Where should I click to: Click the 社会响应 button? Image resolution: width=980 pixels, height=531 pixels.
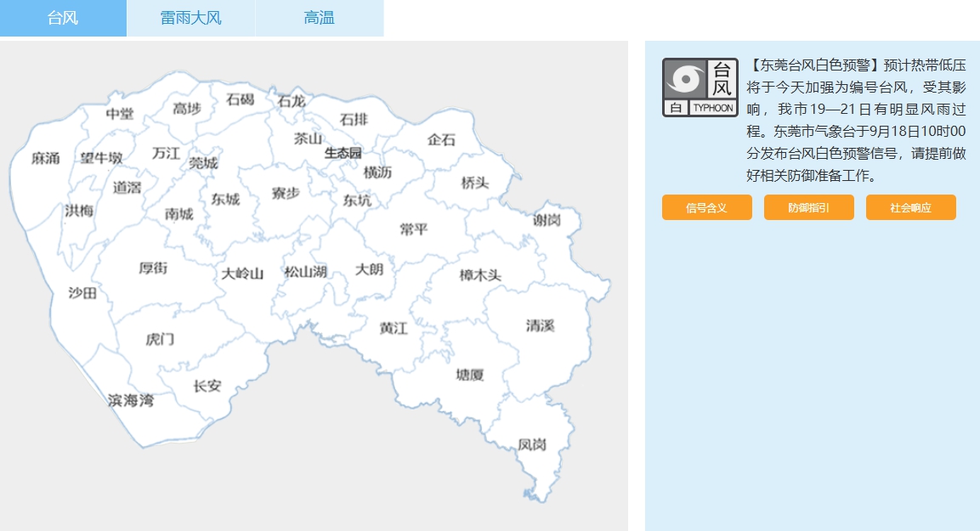click(910, 207)
